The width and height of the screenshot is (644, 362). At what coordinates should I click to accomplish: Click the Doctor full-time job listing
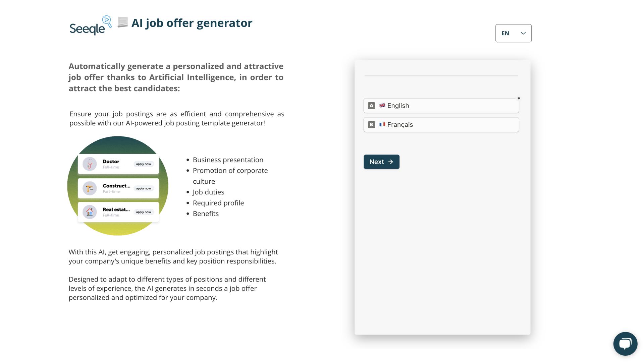119,164
